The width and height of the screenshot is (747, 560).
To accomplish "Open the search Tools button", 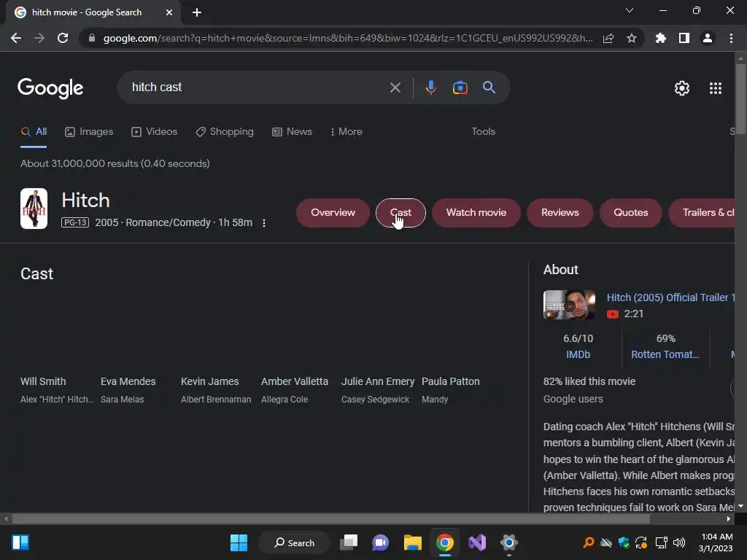I will [x=483, y=132].
